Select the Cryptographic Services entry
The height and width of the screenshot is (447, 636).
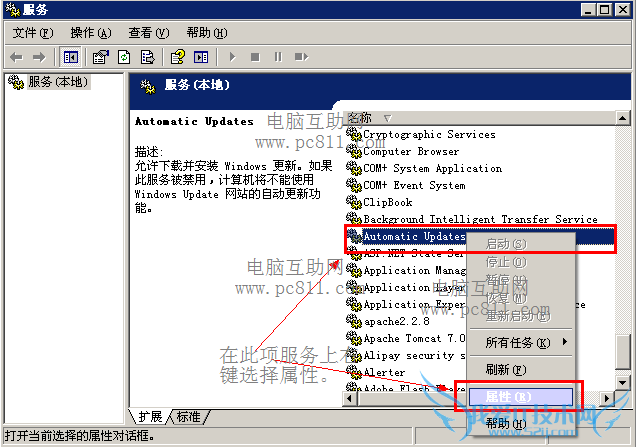429,134
